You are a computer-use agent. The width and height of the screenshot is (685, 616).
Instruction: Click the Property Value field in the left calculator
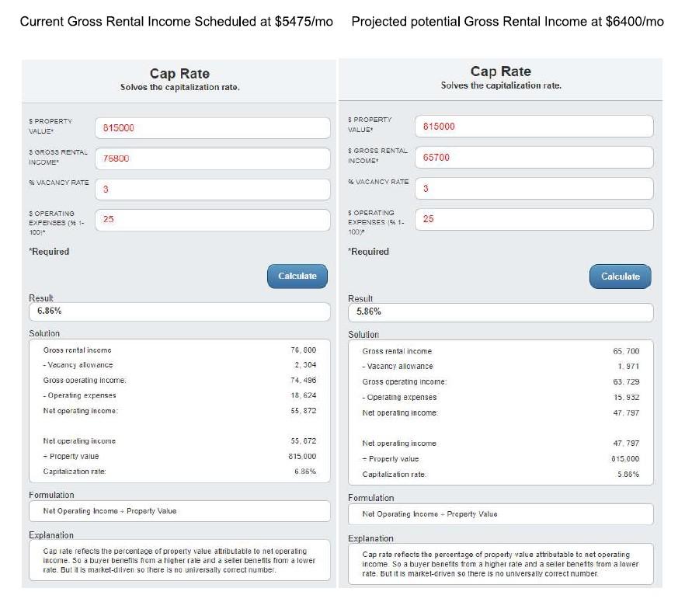[212, 127]
